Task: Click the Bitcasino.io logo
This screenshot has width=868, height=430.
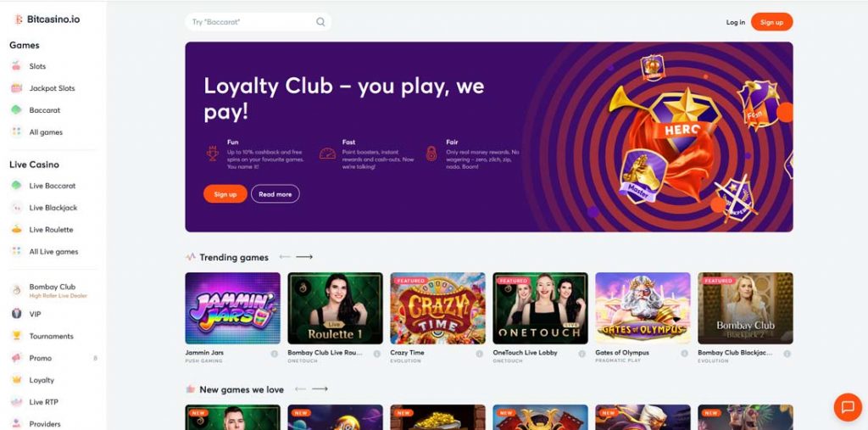Action: (47, 20)
